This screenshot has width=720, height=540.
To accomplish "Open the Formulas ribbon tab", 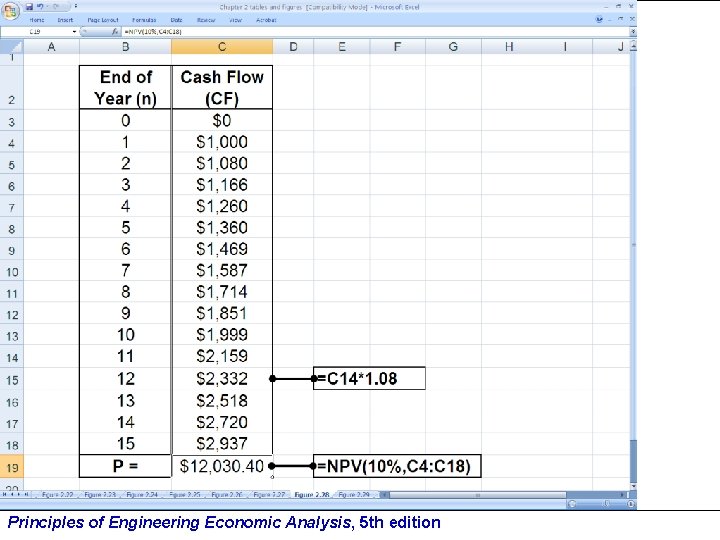I will click(x=144, y=20).
